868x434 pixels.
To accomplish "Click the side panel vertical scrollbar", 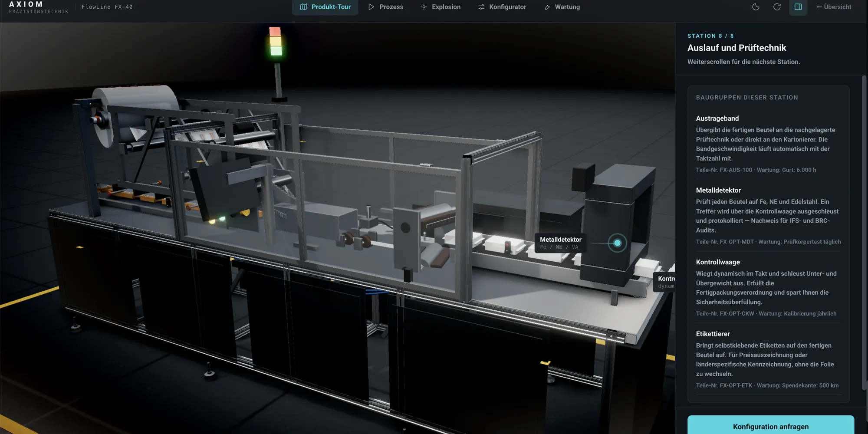I will [x=864, y=232].
